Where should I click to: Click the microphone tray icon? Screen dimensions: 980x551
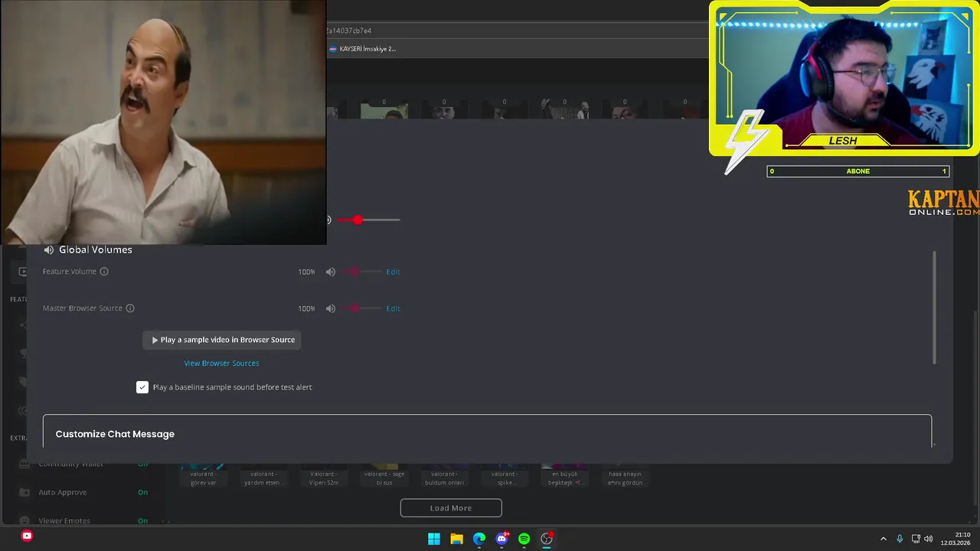[x=900, y=539]
